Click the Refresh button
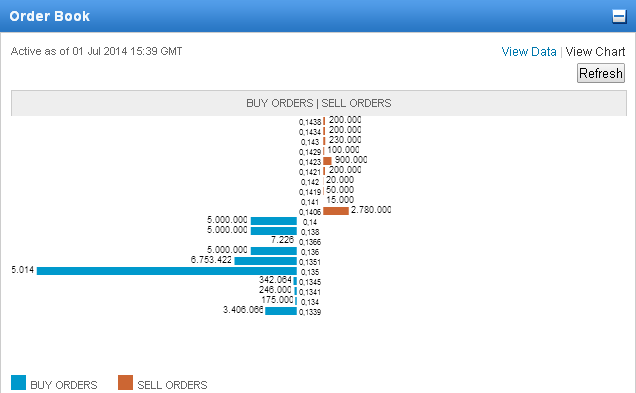The width and height of the screenshot is (636, 393). click(601, 73)
